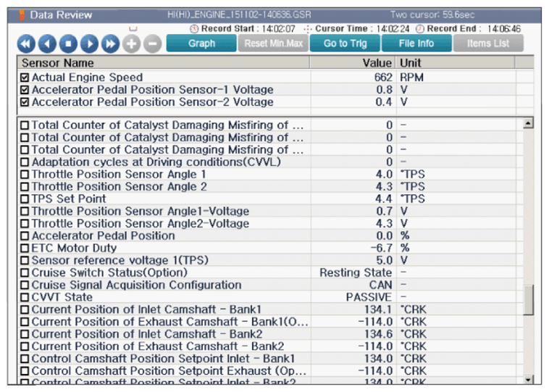Uncheck the Actual Engine Speed checkbox
549x392 pixels.
pos(25,78)
